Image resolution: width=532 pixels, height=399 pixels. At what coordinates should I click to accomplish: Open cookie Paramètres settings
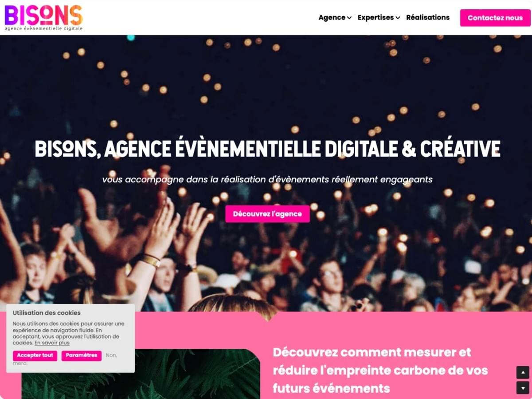(x=82, y=356)
